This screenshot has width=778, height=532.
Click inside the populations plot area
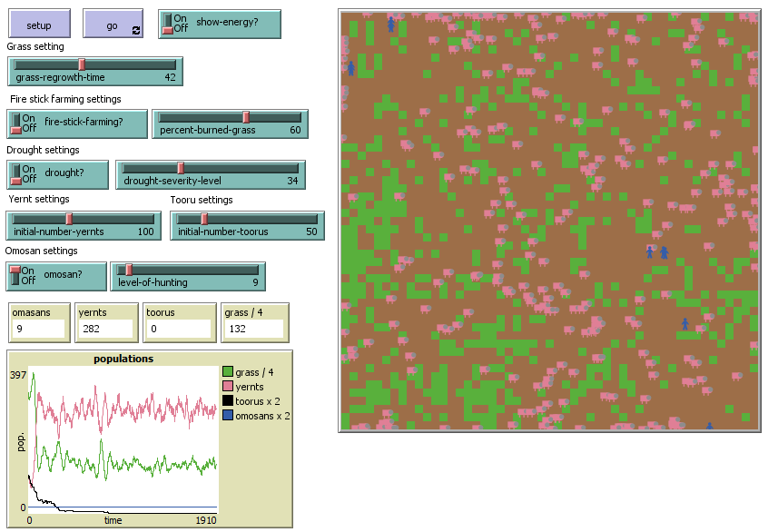click(x=123, y=439)
